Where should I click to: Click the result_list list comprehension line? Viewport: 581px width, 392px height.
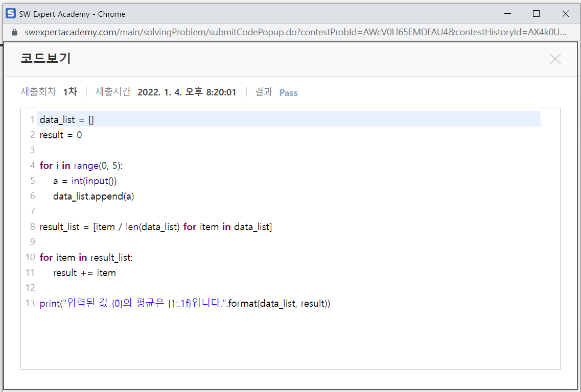(156, 227)
